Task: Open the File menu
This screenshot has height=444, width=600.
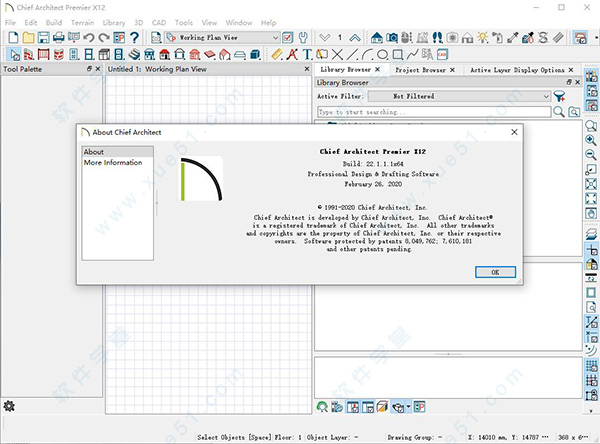Action: (x=10, y=23)
